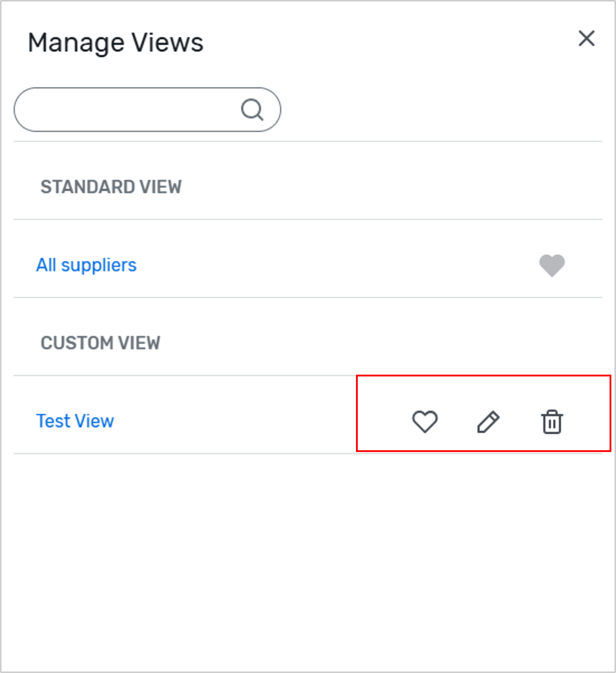Open the Test View custom view

75,421
